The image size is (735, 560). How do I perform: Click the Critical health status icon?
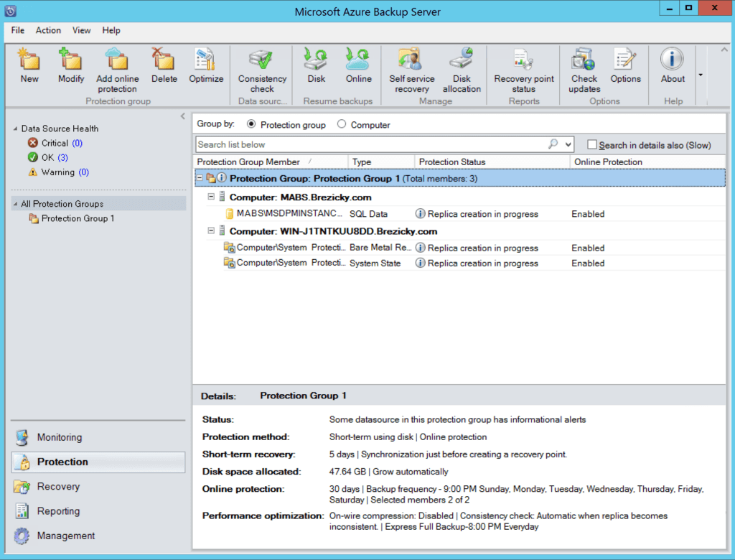(33, 143)
